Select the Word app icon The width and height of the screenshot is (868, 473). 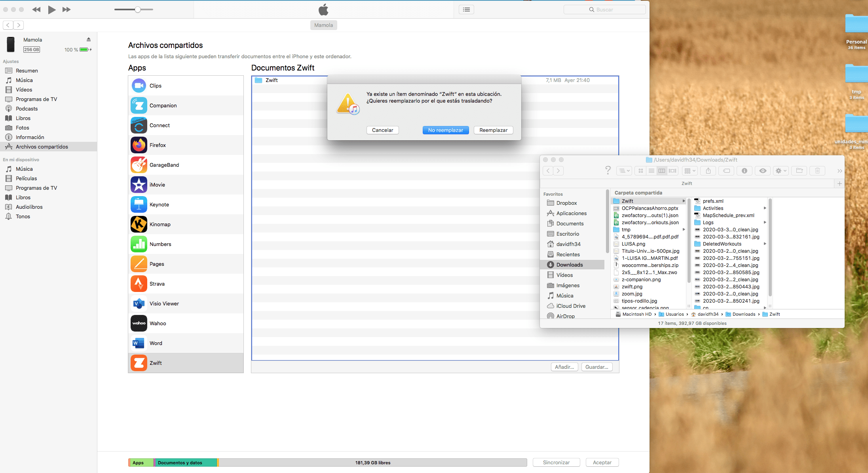pos(139,343)
